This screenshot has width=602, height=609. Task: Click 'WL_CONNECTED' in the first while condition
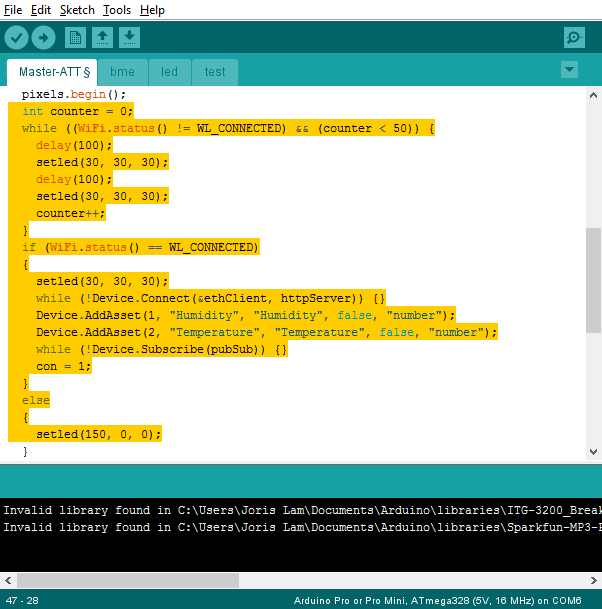point(241,129)
